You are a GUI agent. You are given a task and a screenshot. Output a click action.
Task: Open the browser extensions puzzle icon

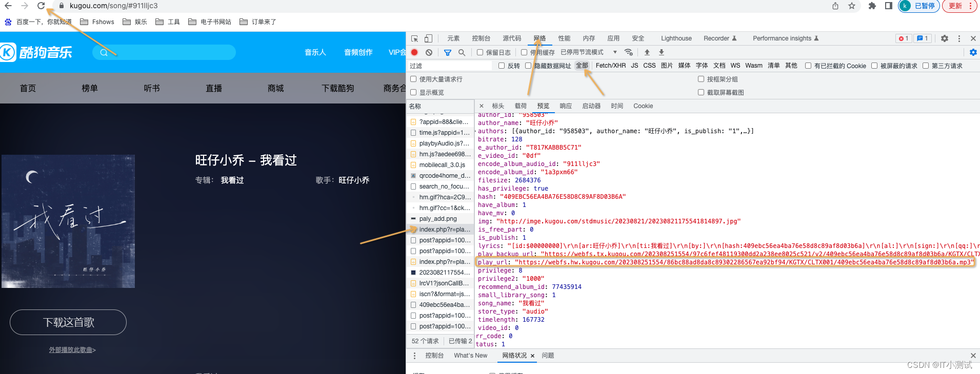[x=872, y=6]
